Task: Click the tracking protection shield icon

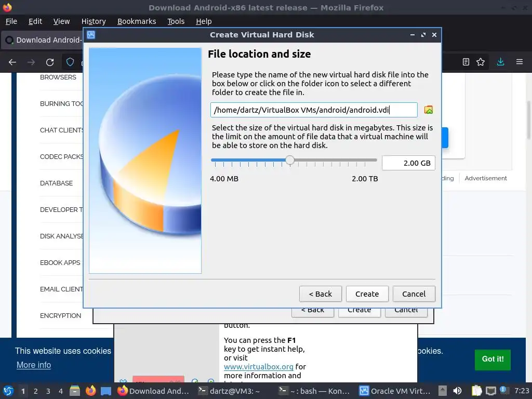Action: point(70,62)
